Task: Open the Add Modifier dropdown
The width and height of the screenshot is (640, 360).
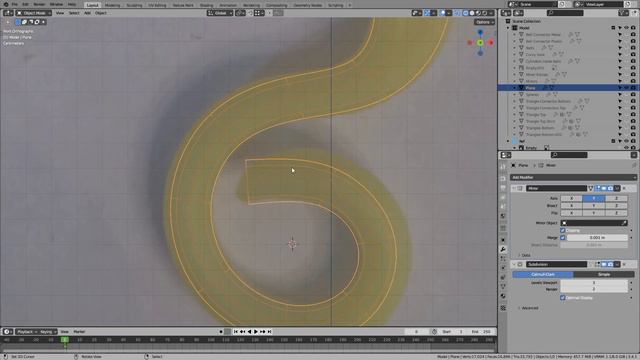Action: pos(573,178)
